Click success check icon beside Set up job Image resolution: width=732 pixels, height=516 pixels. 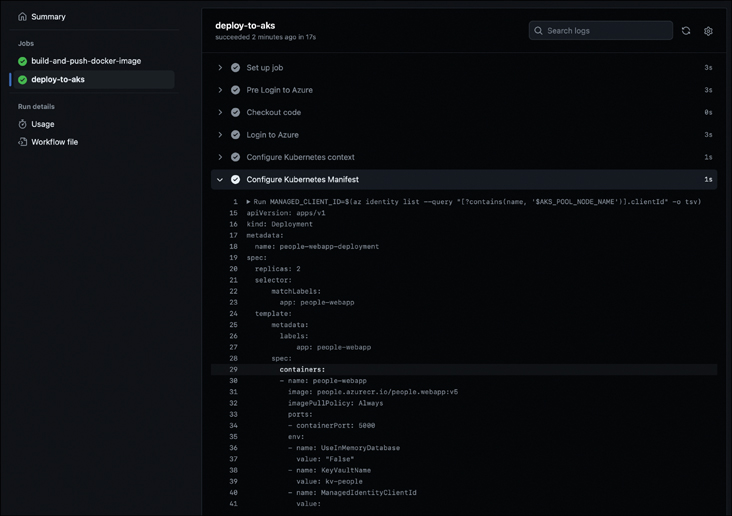pyautogui.click(x=236, y=68)
